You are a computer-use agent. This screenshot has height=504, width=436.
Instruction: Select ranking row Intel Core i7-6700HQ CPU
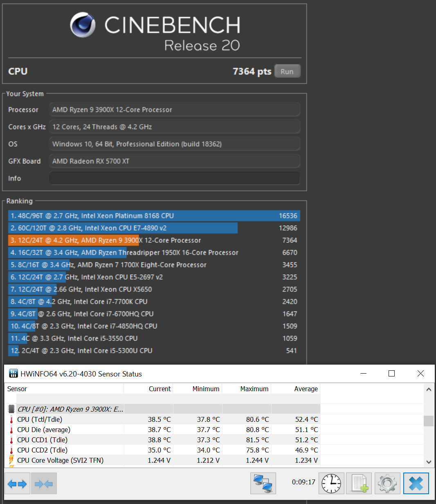click(x=154, y=314)
